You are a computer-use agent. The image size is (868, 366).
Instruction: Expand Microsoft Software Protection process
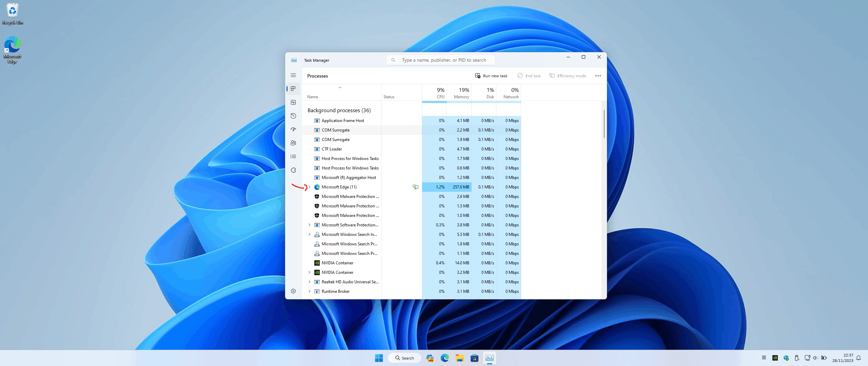pos(309,225)
